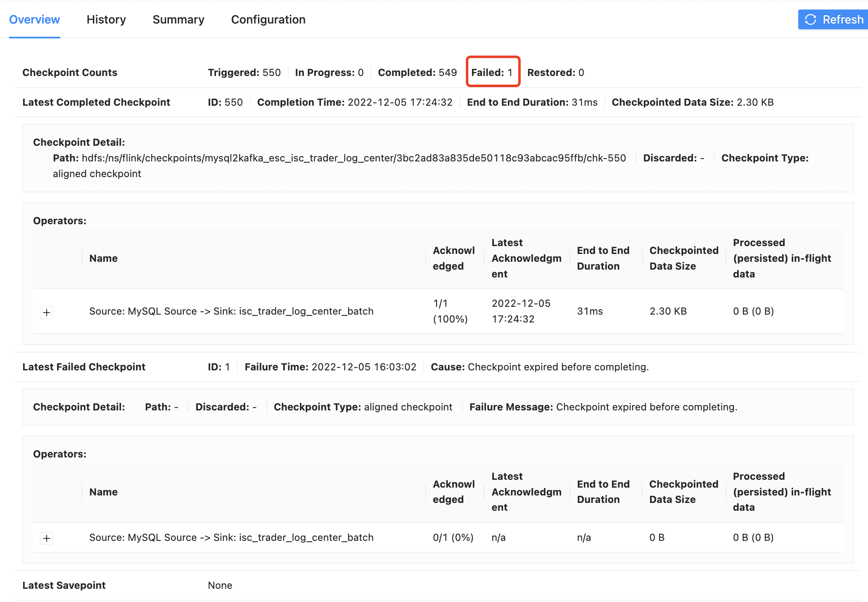Click Checkpointed Data Size header in second table
Image resolution: width=868 pixels, height=602 pixels.
coord(683,491)
